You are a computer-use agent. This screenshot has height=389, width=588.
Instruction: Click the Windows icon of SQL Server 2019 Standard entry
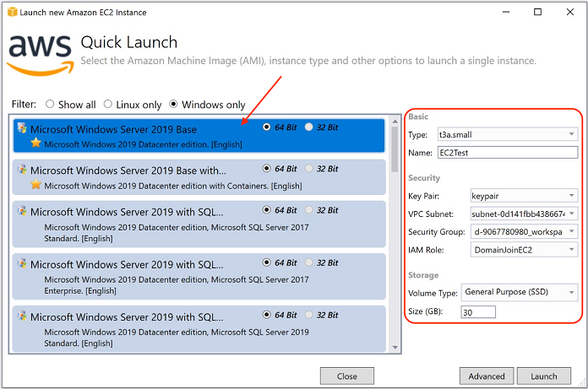coord(22,316)
